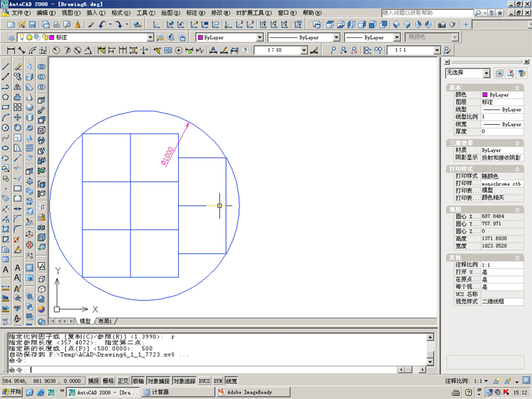
Task: Toggle DUCS in the status bar
Action: click(204, 381)
